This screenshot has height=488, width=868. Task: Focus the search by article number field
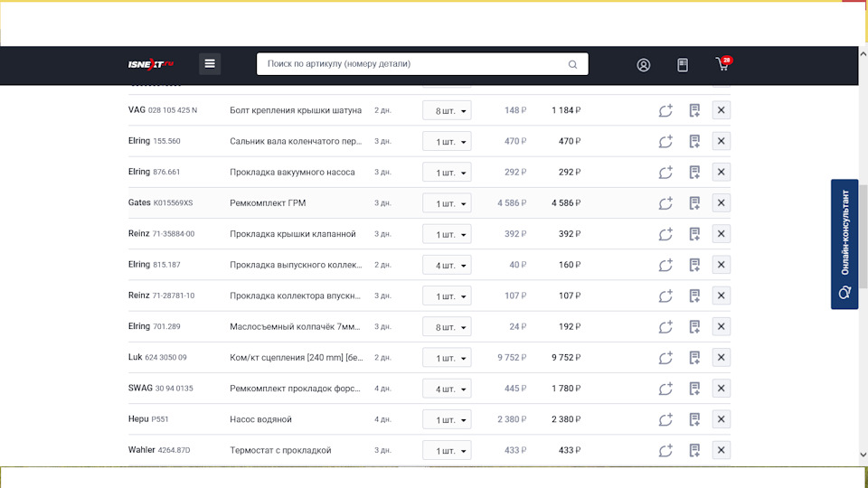[411, 64]
